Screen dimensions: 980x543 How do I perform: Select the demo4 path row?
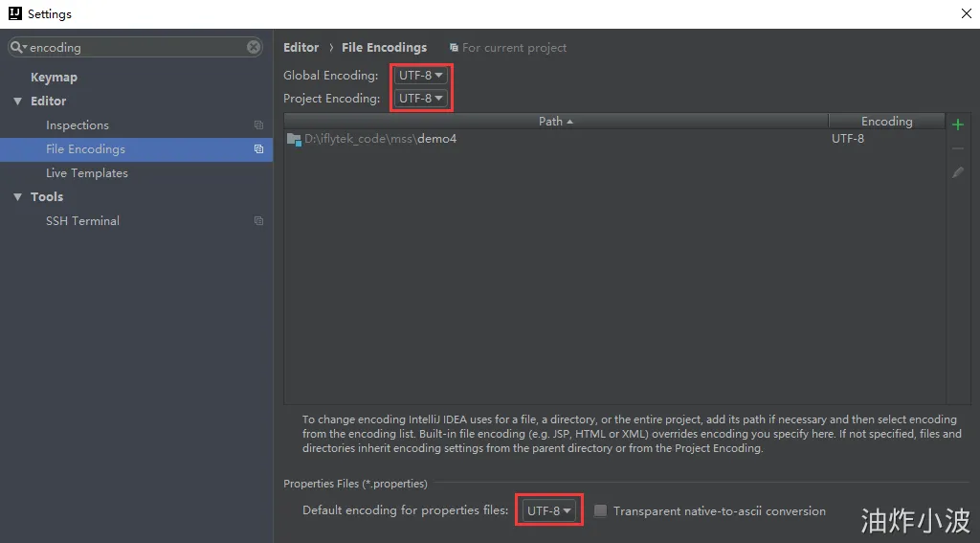tap(614, 139)
